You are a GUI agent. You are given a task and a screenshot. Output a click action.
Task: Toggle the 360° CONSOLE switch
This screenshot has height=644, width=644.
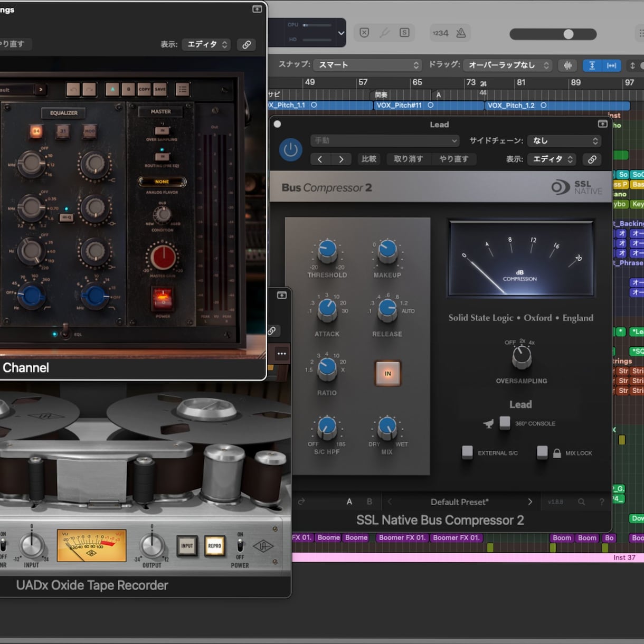pyautogui.click(x=505, y=423)
